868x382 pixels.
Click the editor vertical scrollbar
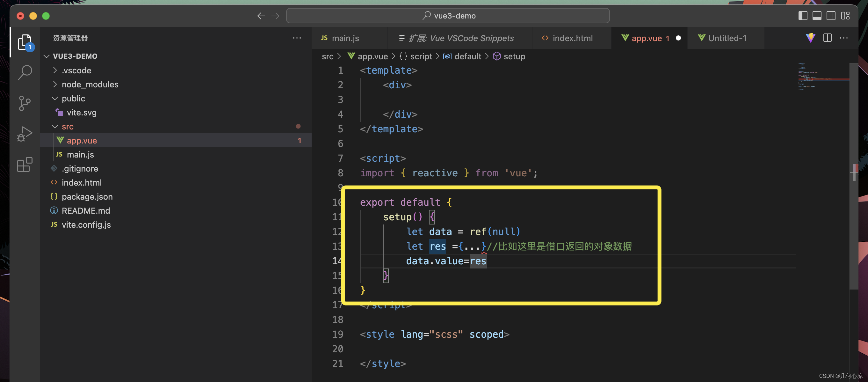coord(854,175)
